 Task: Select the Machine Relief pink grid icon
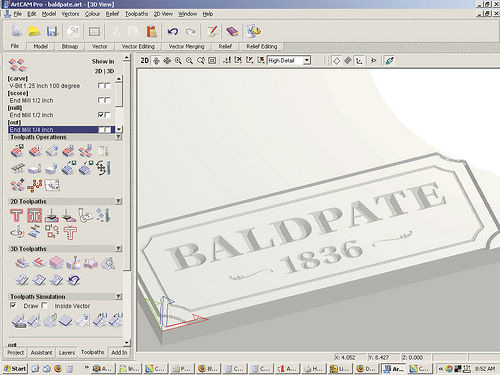coord(57,263)
